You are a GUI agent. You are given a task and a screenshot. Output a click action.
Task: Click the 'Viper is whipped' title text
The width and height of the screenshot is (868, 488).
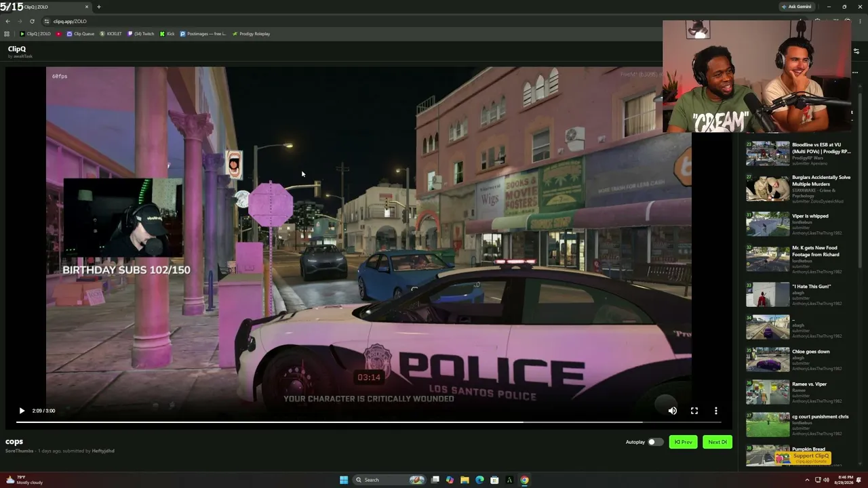pyautogui.click(x=810, y=216)
